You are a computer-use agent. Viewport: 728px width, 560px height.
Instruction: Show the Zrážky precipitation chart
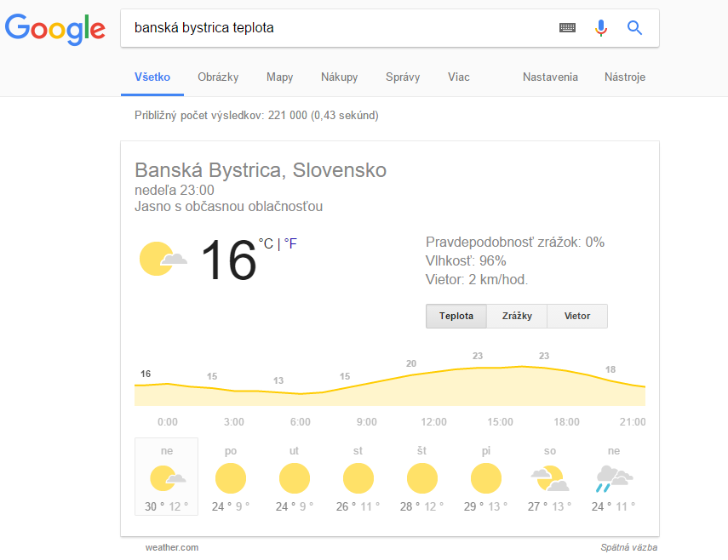[517, 316]
